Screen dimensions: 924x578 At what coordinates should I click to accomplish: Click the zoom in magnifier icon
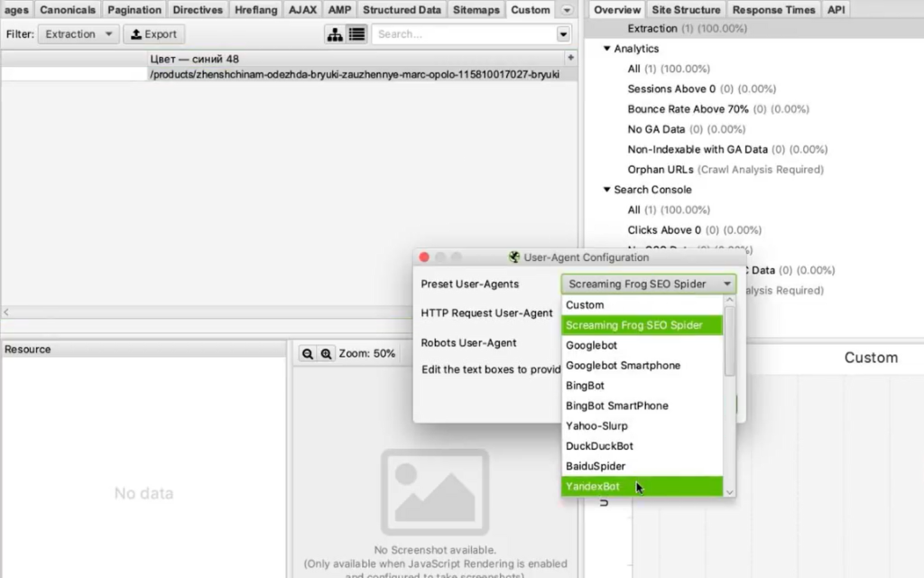[x=326, y=354]
